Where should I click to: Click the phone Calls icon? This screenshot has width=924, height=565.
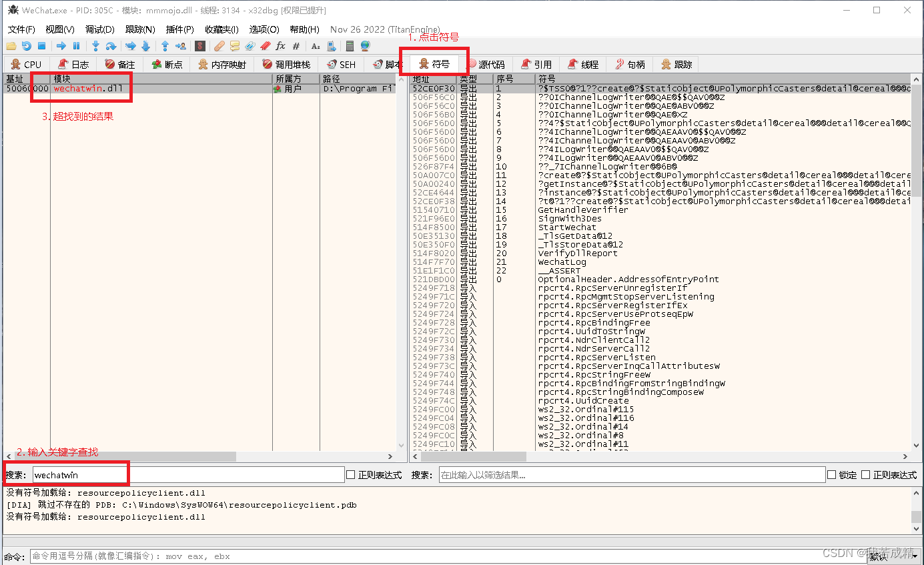[331, 46]
